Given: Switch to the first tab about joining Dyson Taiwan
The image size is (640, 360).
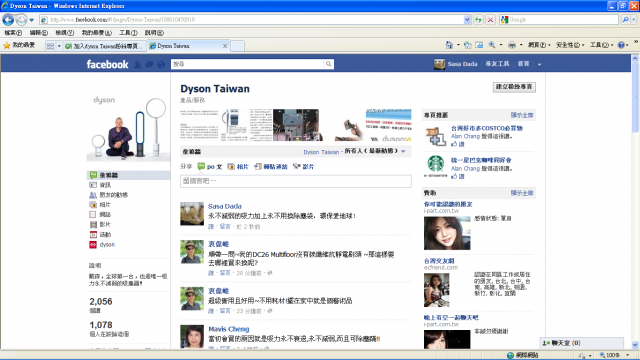Looking at the screenshot, I should (x=104, y=46).
